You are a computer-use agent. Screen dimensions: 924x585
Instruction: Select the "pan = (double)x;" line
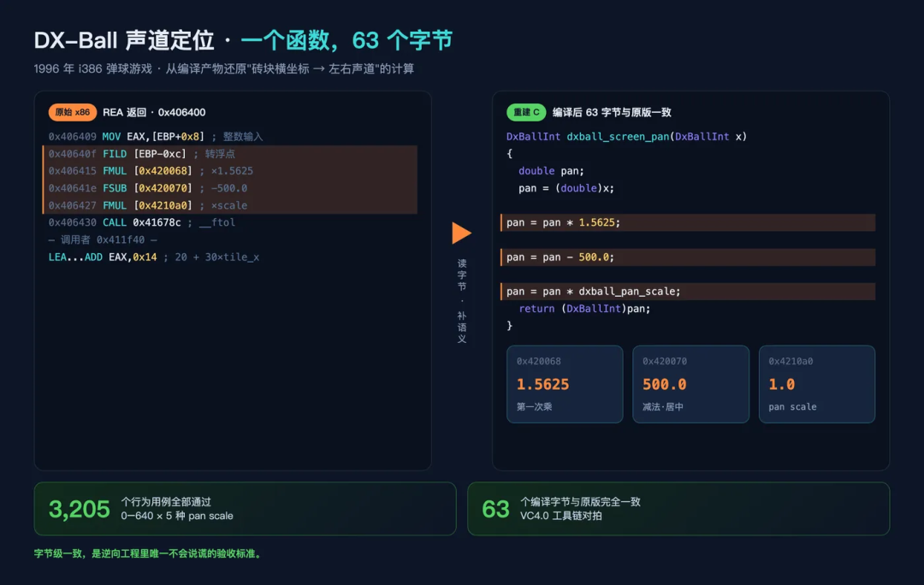pos(566,188)
